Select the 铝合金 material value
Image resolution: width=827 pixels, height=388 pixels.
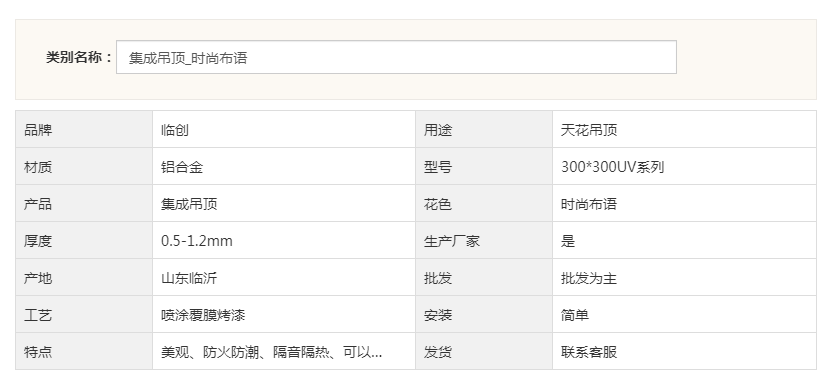point(182,167)
